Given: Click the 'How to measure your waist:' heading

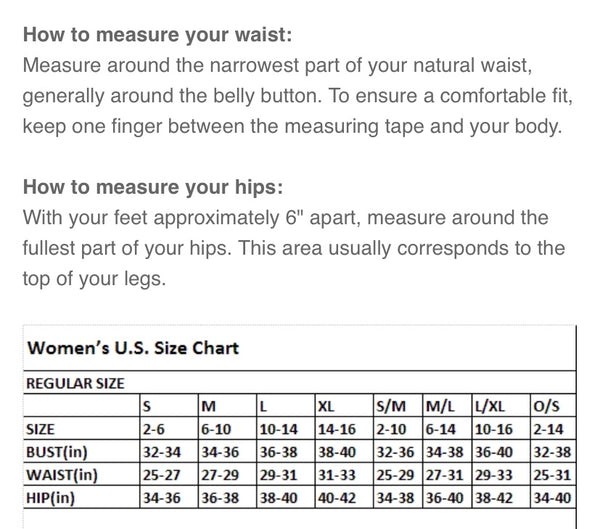Looking at the screenshot, I should click(x=157, y=34).
